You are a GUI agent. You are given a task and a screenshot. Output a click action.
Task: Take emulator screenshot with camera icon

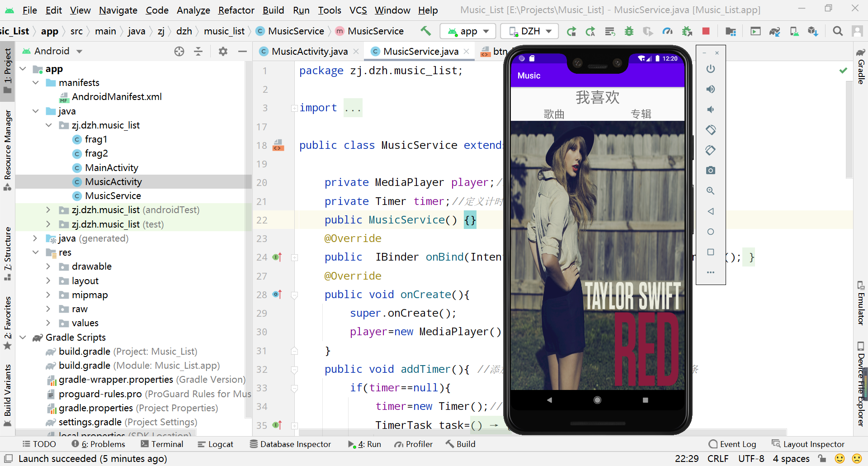[711, 171]
